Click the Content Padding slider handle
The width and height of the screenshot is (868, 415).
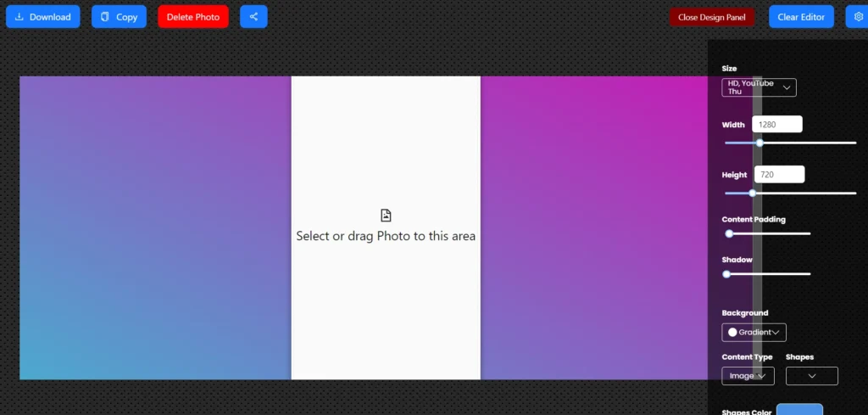coord(729,233)
